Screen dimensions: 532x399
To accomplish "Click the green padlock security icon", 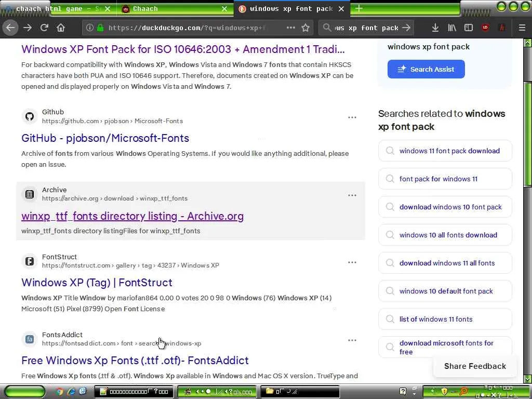I will point(100,28).
